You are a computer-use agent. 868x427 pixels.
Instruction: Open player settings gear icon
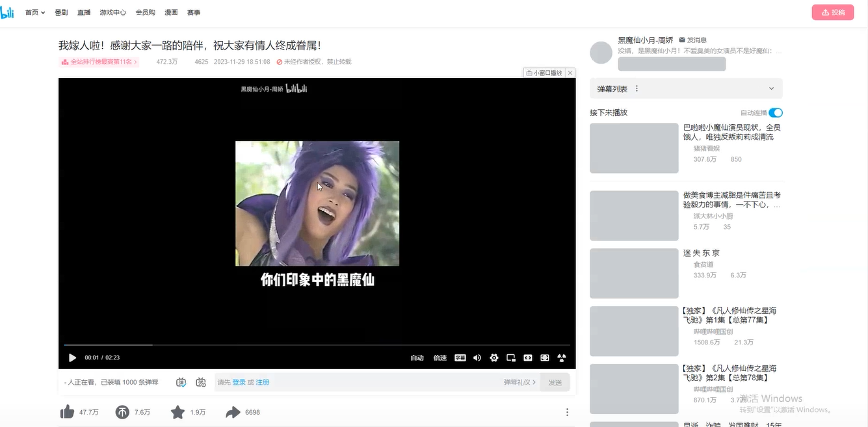point(494,357)
